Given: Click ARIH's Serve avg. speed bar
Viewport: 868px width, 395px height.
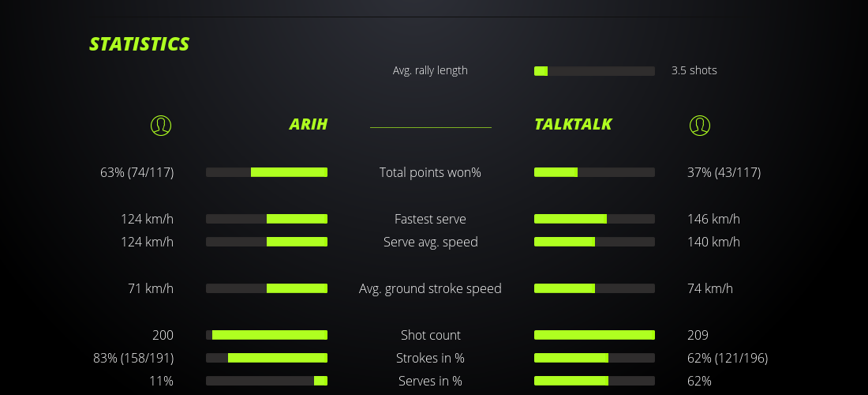Looking at the screenshot, I should tap(267, 242).
